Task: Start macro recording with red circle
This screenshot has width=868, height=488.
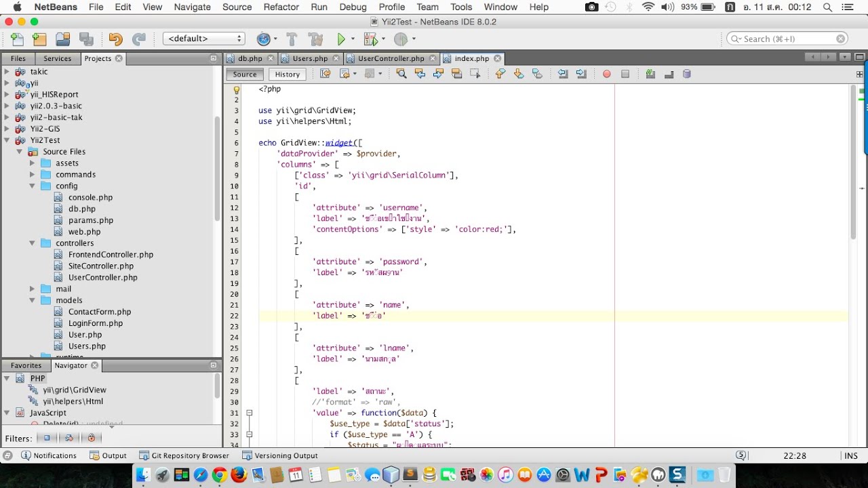Action: click(607, 74)
